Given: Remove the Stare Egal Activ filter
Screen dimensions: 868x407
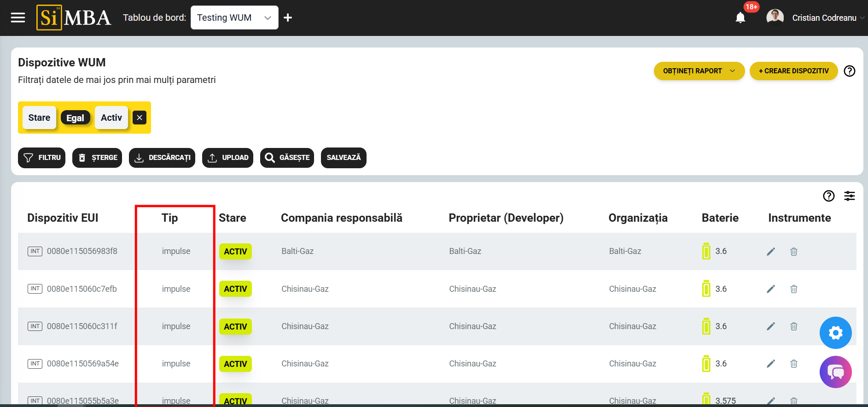Looking at the screenshot, I should 140,118.
